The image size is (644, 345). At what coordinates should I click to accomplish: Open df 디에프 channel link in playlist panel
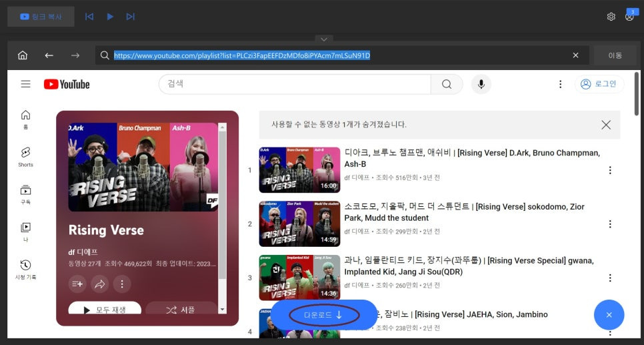pyautogui.click(x=83, y=252)
